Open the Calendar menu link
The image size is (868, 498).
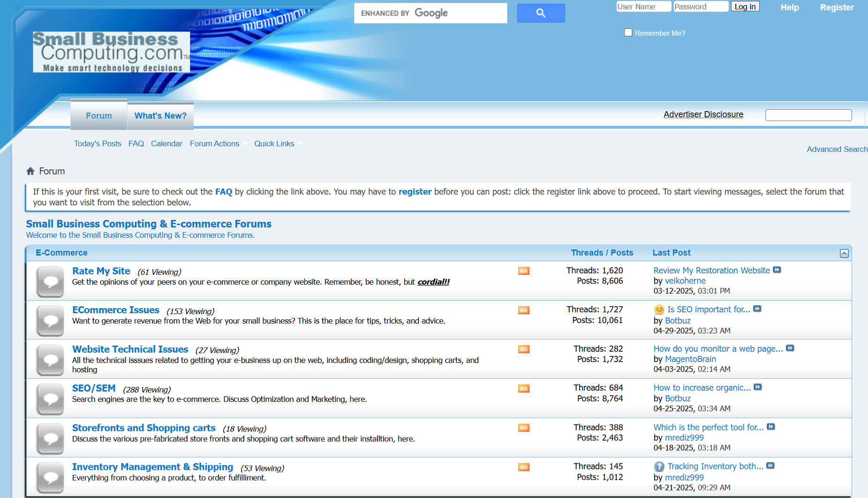[166, 143]
